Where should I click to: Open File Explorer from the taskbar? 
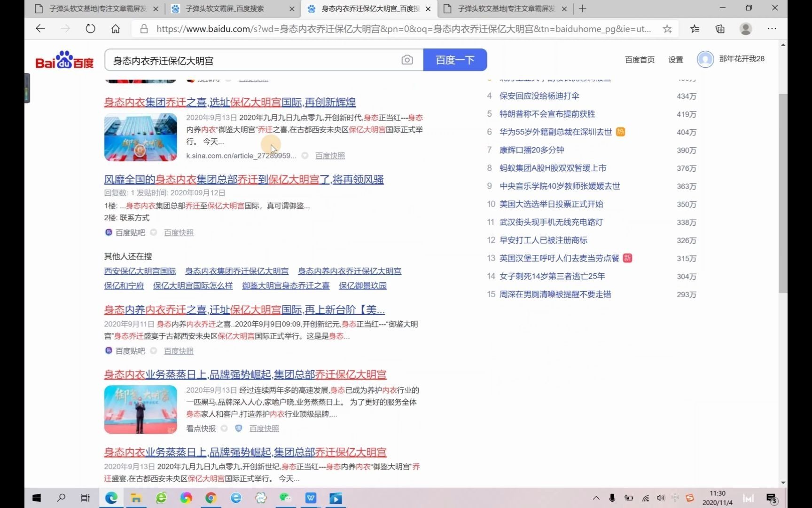coord(136,498)
